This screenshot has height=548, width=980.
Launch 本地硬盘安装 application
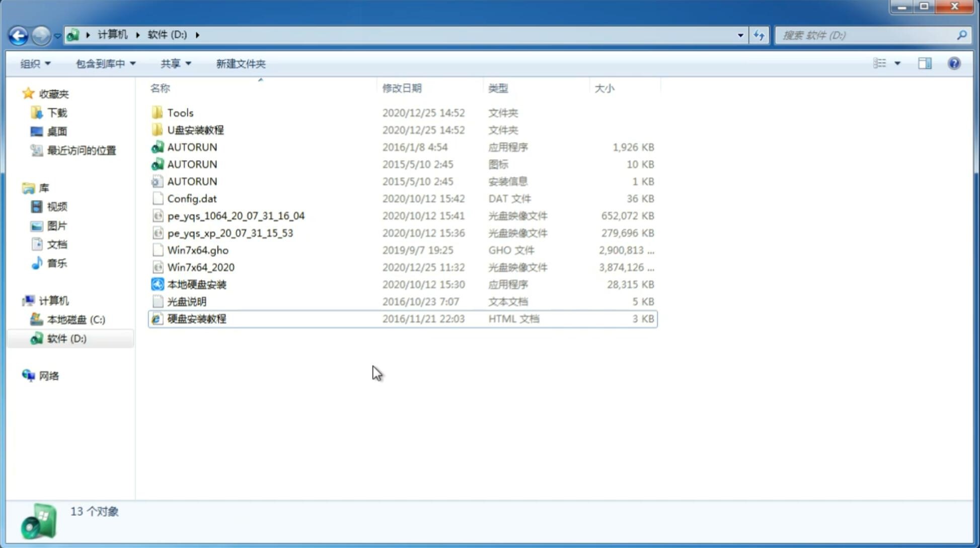(196, 284)
